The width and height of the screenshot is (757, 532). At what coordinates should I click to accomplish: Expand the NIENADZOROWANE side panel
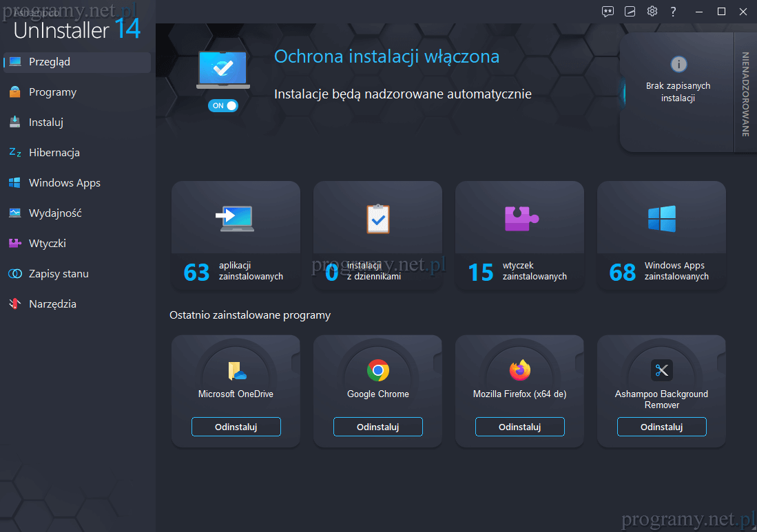[745, 93]
